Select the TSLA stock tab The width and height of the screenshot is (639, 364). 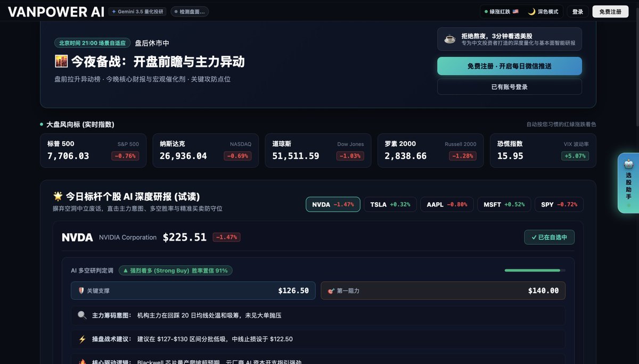tap(390, 204)
